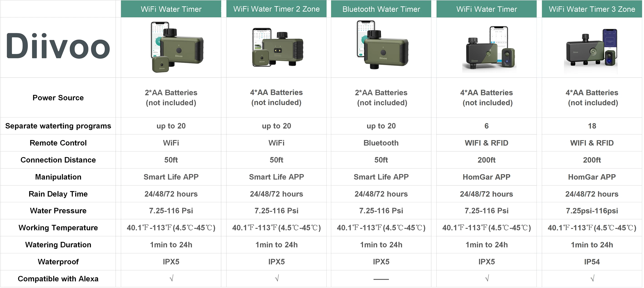Click working temperature value in 3 Zone column
This screenshot has width=644, height=288.
(592, 228)
